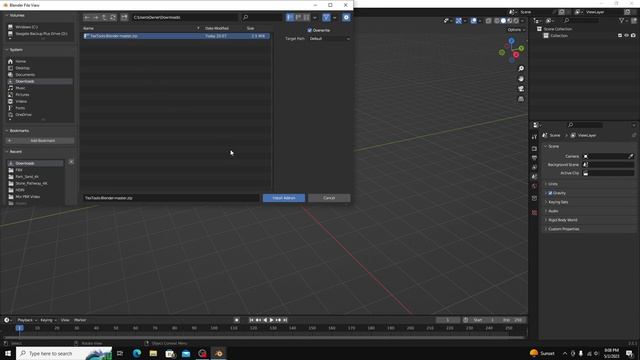Enable or disable the Gravity checkbox
This screenshot has width=640, height=360.
(550, 193)
